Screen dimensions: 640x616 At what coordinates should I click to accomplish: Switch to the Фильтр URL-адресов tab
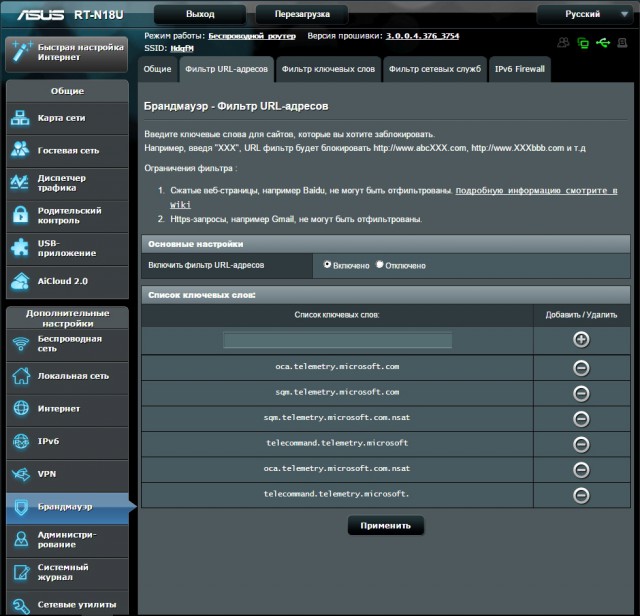coord(227,69)
